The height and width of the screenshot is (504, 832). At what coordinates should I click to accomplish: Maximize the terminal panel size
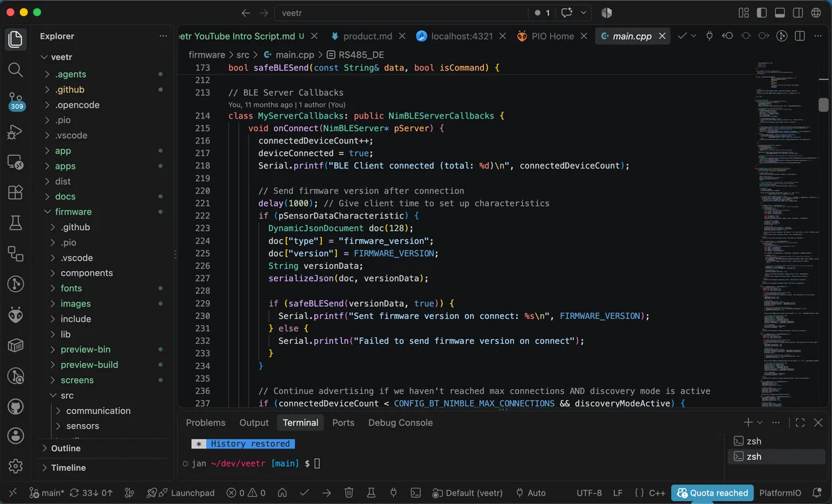click(x=800, y=422)
